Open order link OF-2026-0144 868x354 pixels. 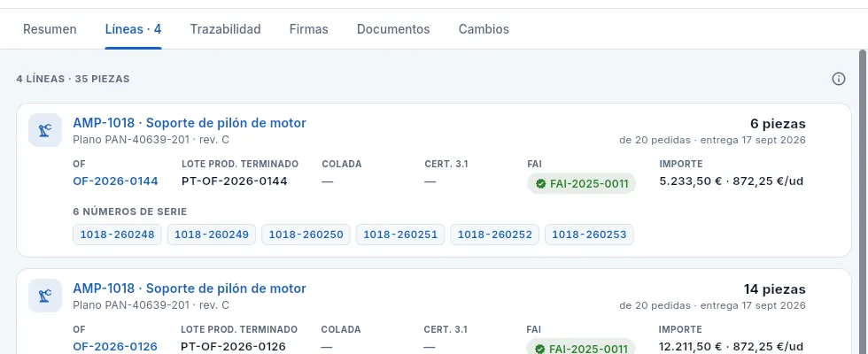116,181
